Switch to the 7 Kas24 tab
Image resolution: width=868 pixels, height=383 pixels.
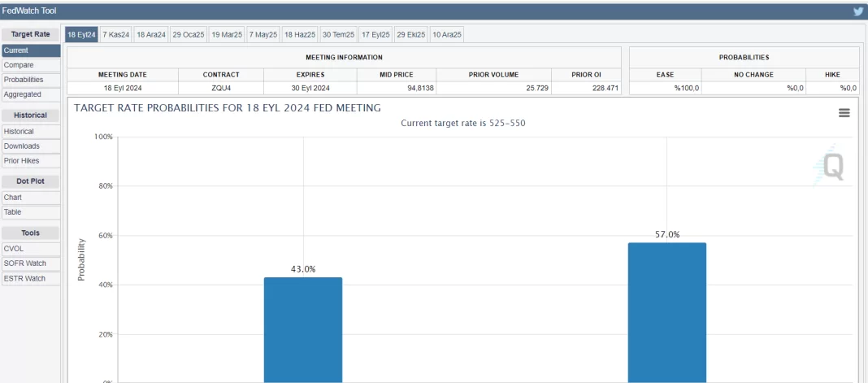click(x=115, y=34)
